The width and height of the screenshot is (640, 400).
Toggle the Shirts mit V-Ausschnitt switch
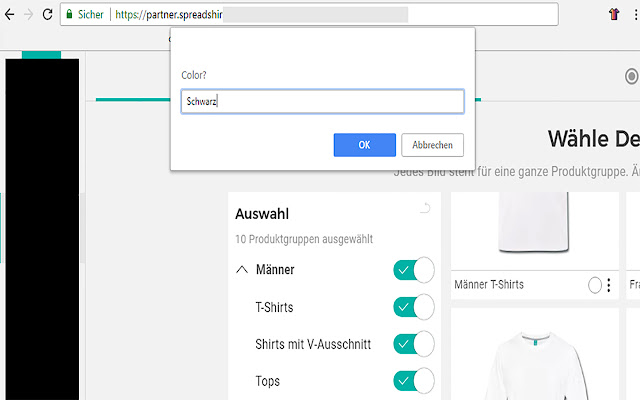click(x=413, y=344)
